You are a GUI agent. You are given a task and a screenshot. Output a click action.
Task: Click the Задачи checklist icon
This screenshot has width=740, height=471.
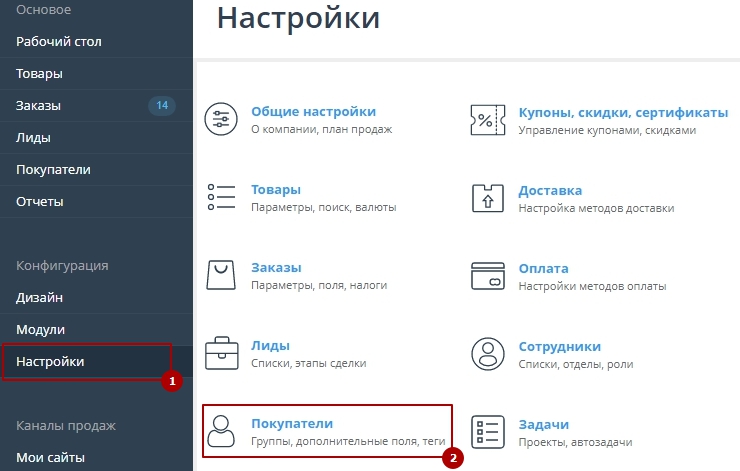(487, 431)
